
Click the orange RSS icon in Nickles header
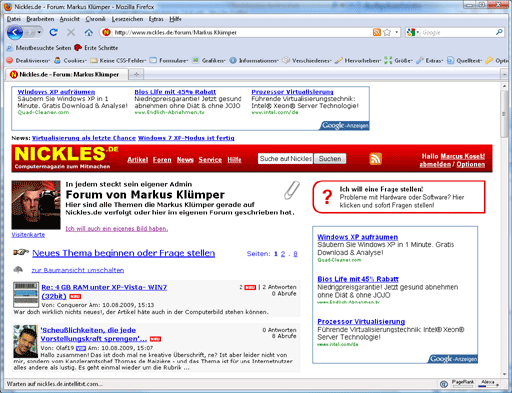tap(375, 159)
